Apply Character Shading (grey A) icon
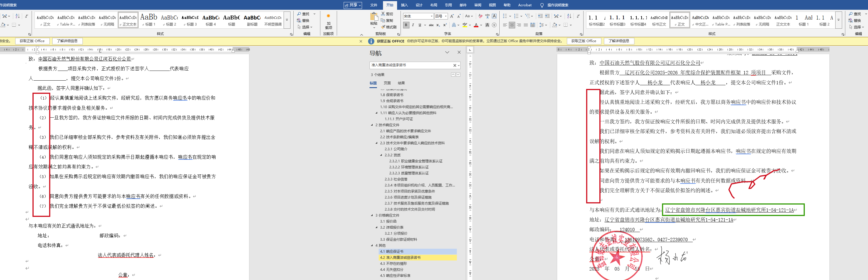Screen dimensions: 868x280 (487, 25)
